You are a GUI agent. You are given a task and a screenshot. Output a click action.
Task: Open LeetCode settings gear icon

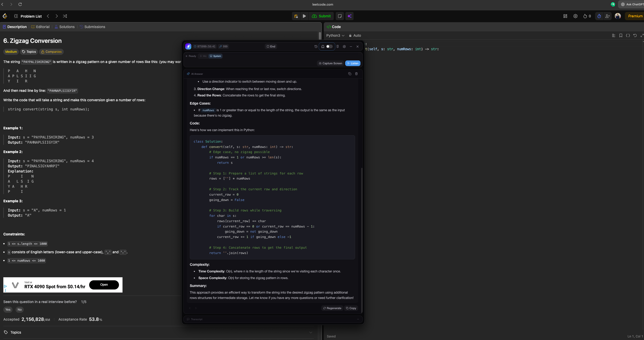(575, 16)
